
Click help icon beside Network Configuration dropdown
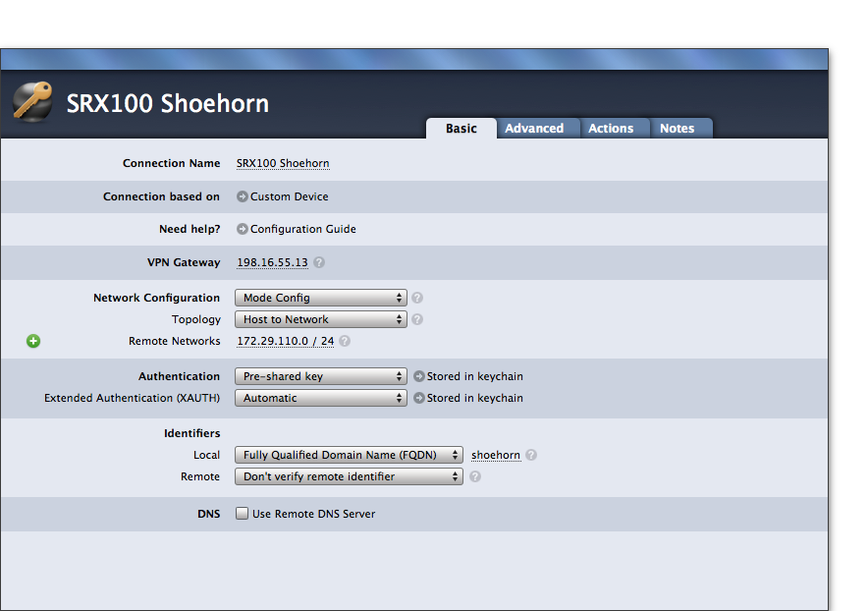[417, 298]
